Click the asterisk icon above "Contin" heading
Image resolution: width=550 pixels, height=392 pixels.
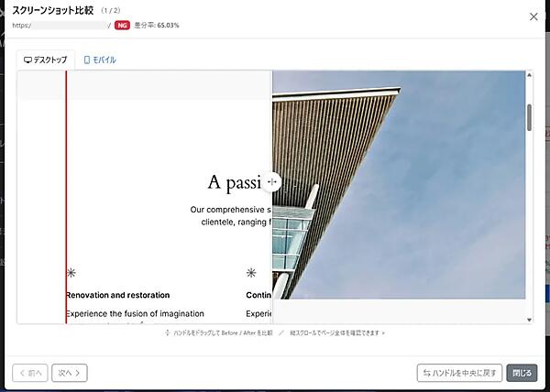pos(252,273)
